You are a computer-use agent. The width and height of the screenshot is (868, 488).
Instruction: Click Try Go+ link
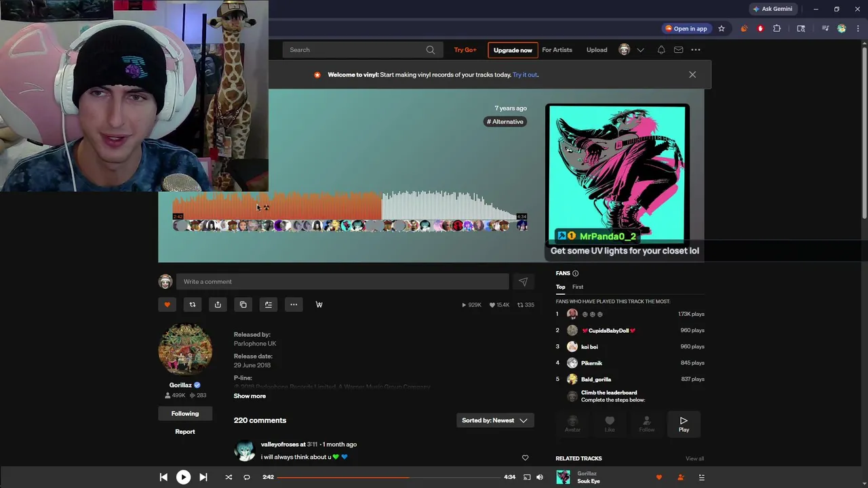pos(465,49)
